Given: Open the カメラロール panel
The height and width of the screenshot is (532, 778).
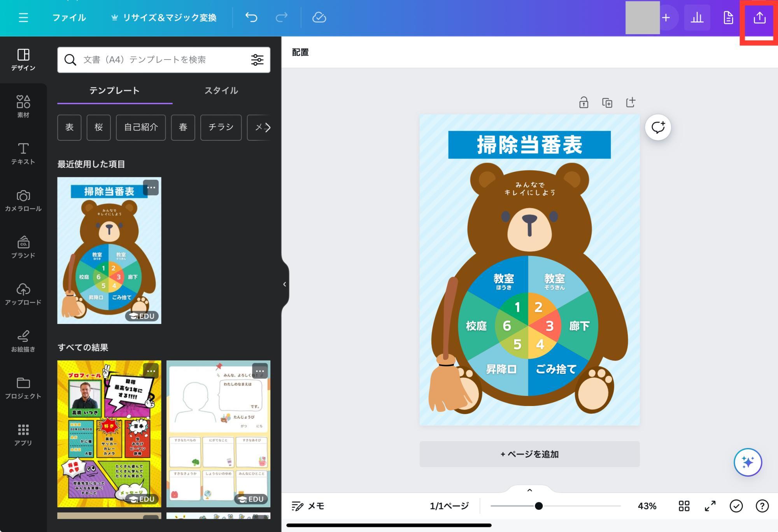Looking at the screenshot, I should [x=23, y=201].
